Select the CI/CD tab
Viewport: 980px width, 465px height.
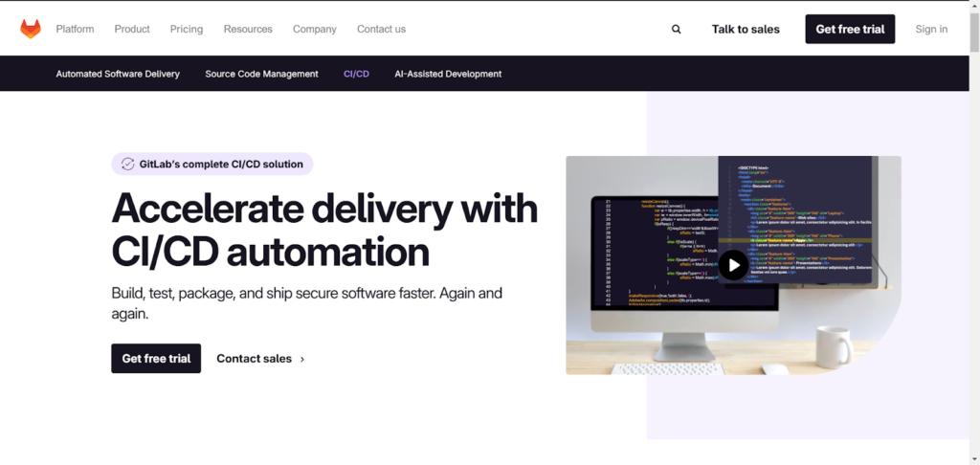coord(356,74)
